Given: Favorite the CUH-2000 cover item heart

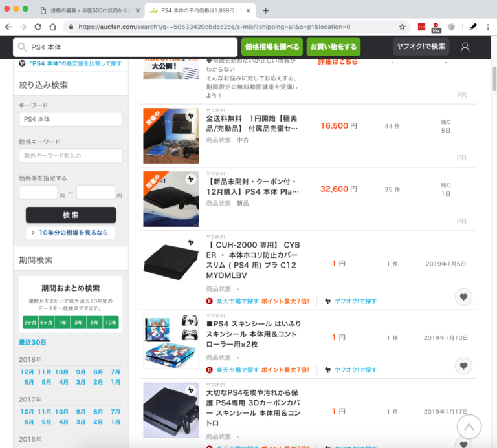Looking at the screenshot, I should [x=463, y=297].
